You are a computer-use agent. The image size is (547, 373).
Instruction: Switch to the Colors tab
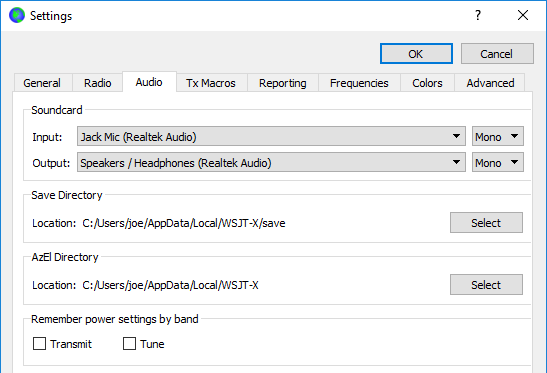point(427,83)
